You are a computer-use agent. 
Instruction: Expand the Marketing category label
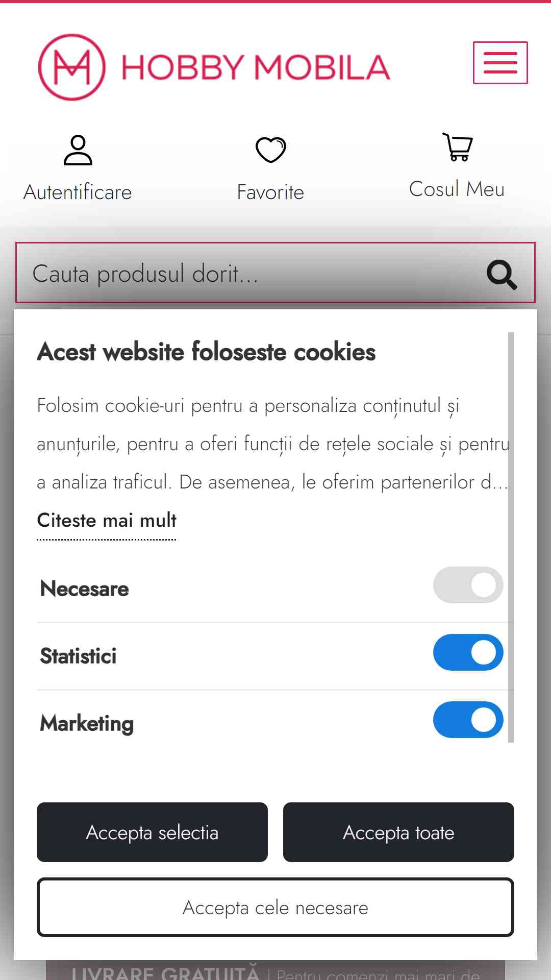click(87, 724)
